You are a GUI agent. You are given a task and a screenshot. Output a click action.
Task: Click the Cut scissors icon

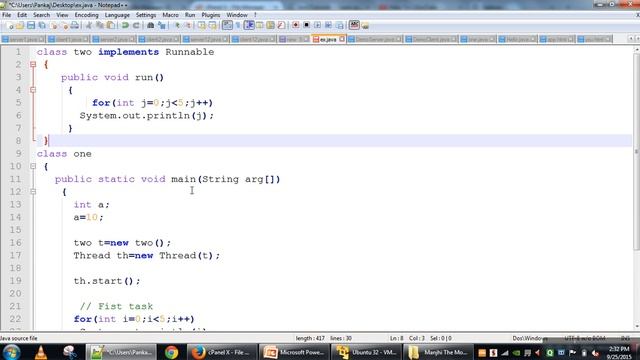pos(89,25)
